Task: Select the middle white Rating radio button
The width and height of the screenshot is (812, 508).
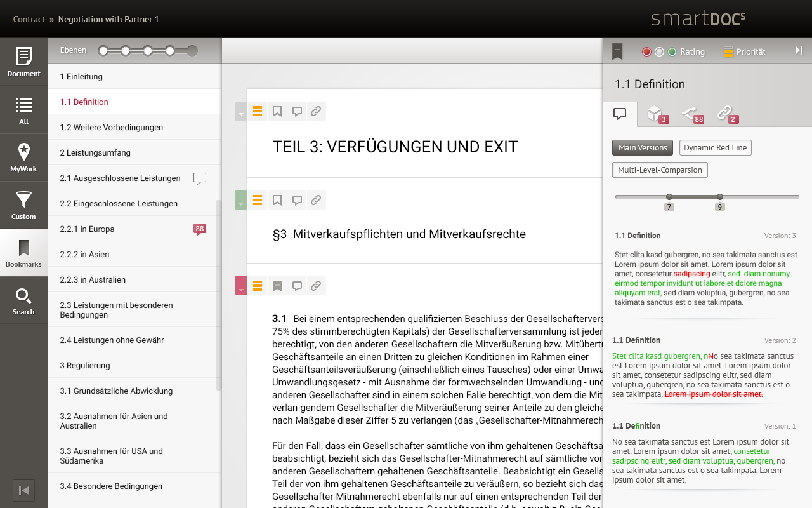Action: coord(660,51)
